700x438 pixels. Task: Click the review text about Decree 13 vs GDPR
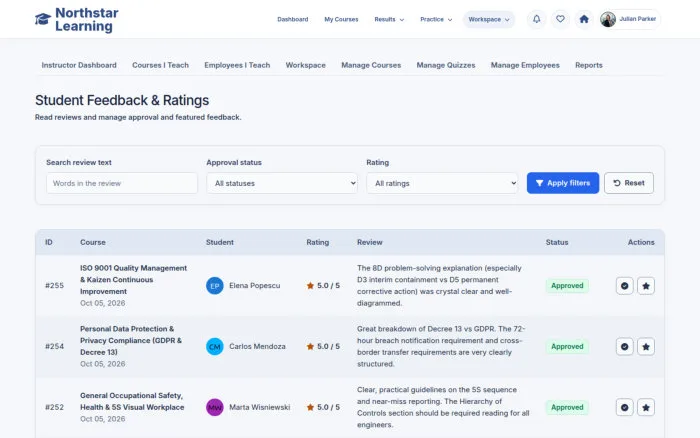[441, 346]
